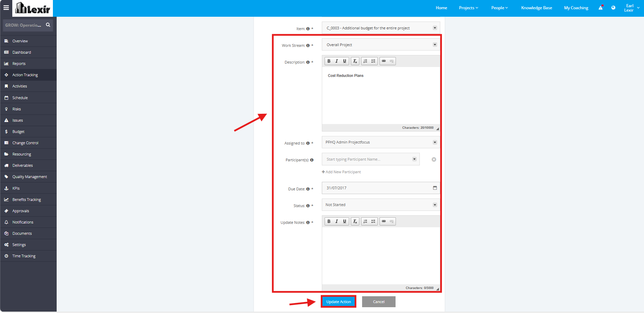Show info tooltip for Participant(s)
Image resolution: width=644 pixels, height=313 pixels.
(312, 160)
